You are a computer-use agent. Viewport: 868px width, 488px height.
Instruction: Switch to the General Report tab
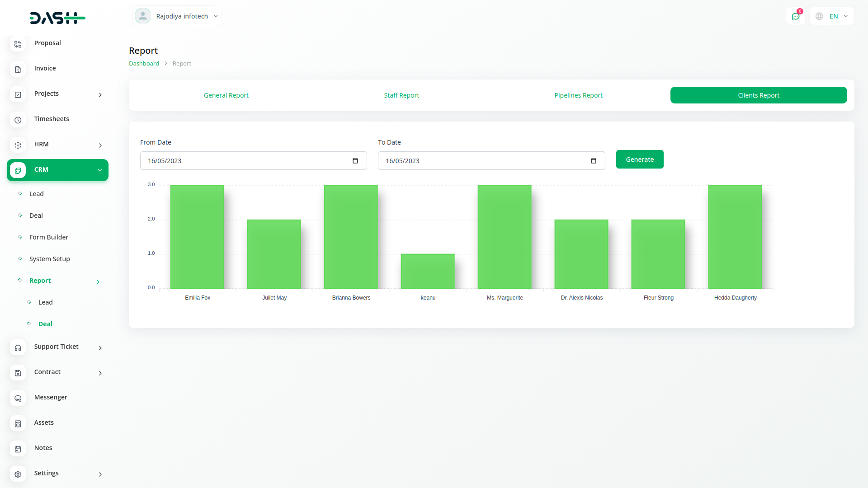pyautogui.click(x=226, y=95)
